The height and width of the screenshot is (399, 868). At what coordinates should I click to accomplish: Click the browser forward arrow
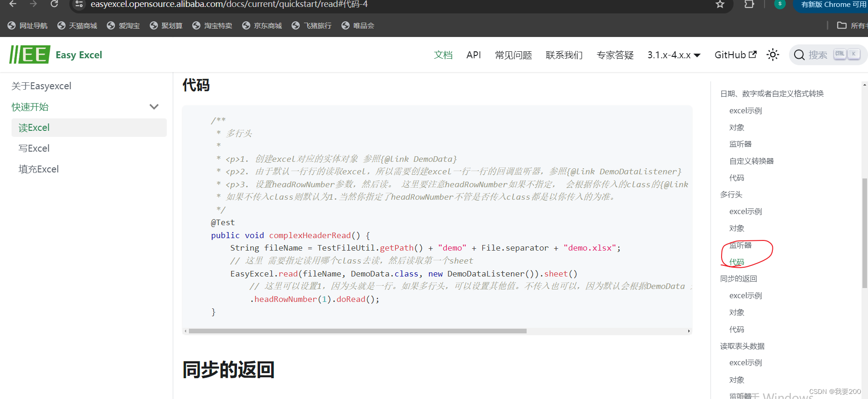[x=33, y=4]
